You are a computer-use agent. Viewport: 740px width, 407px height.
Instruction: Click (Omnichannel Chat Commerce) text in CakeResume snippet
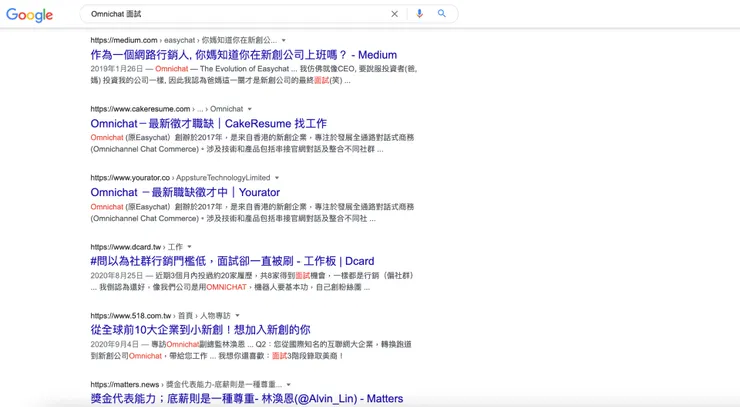[145, 149]
